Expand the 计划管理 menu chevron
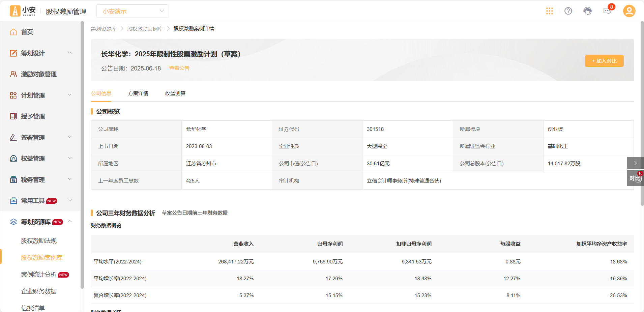The width and height of the screenshot is (644, 312). tap(70, 95)
